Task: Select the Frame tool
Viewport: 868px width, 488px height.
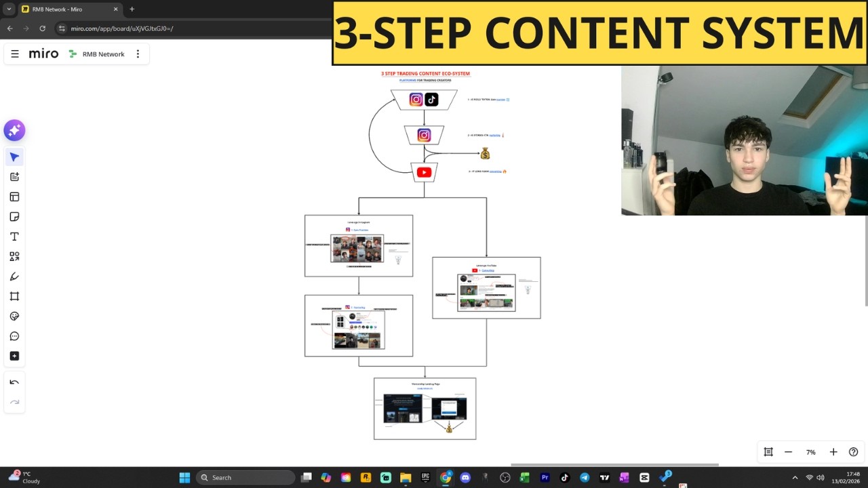Action: [x=14, y=296]
